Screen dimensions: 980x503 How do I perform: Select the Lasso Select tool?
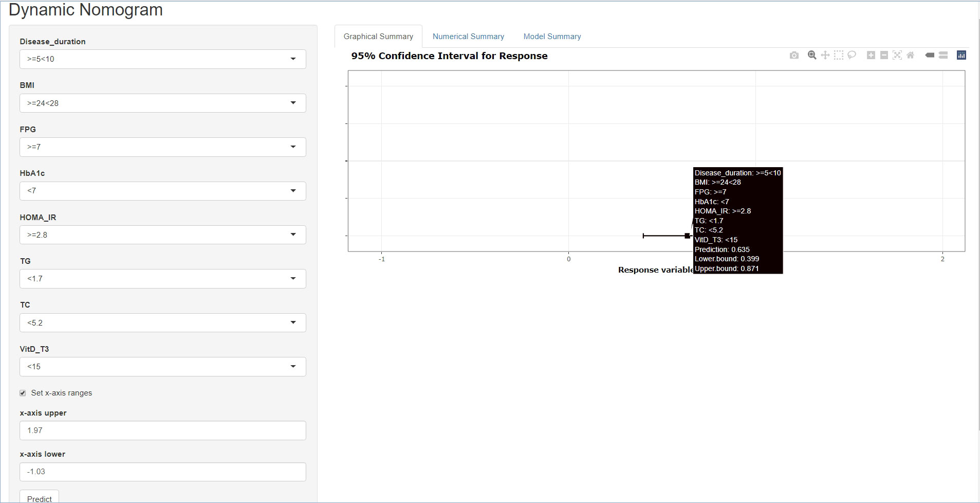coord(852,55)
